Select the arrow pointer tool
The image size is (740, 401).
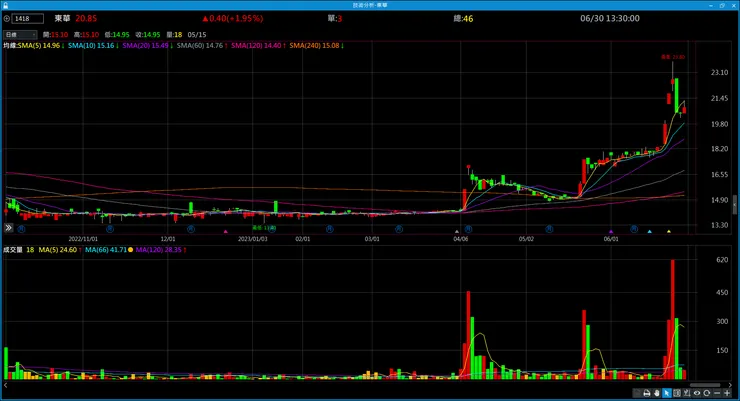[666, 393]
